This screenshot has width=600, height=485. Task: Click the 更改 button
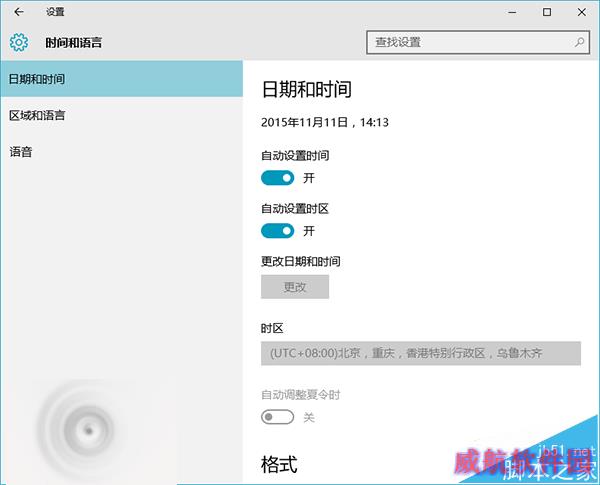click(295, 287)
